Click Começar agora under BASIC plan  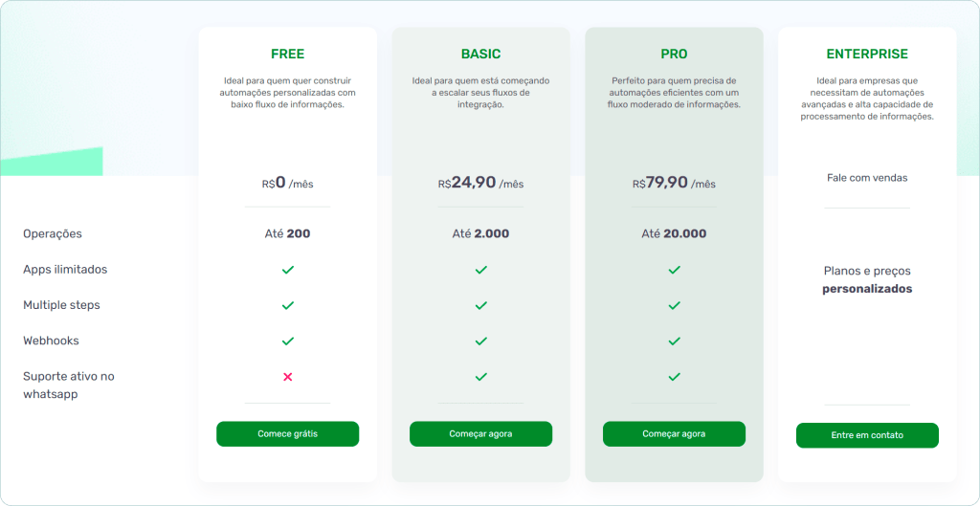click(x=480, y=433)
